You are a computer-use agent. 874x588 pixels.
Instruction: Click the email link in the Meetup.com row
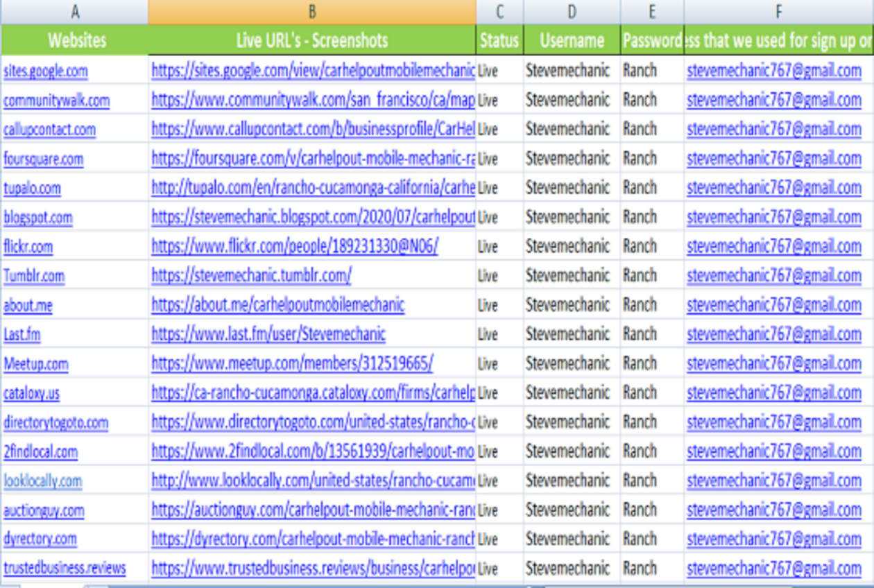(x=774, y=364)
